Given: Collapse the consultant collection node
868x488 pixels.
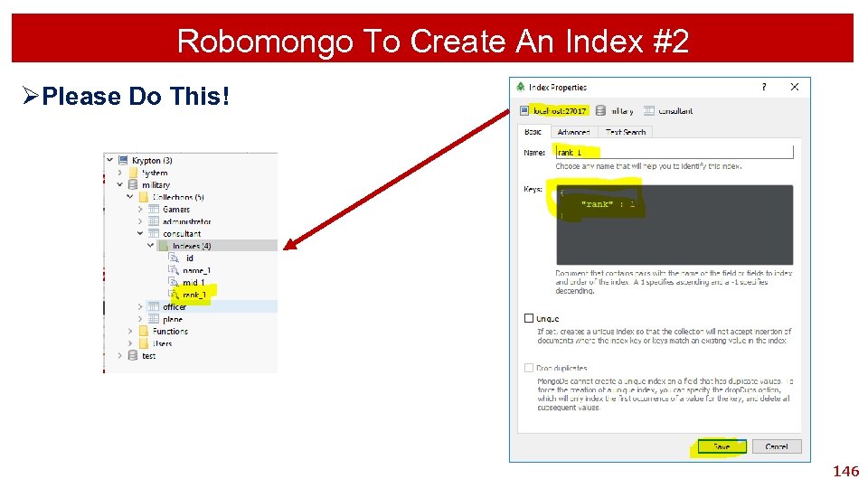Looking at the screenshot, I should click(x=140, y=233).
